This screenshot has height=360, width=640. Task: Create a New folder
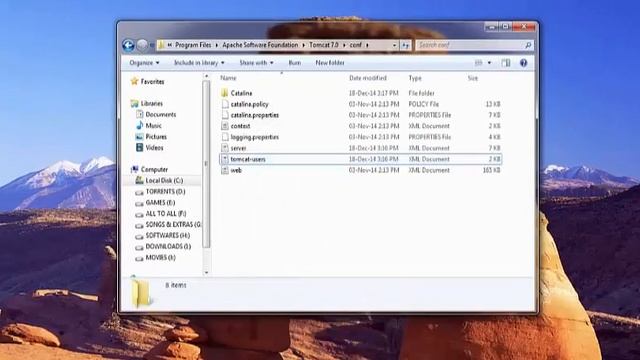click(x=330, y=63)
